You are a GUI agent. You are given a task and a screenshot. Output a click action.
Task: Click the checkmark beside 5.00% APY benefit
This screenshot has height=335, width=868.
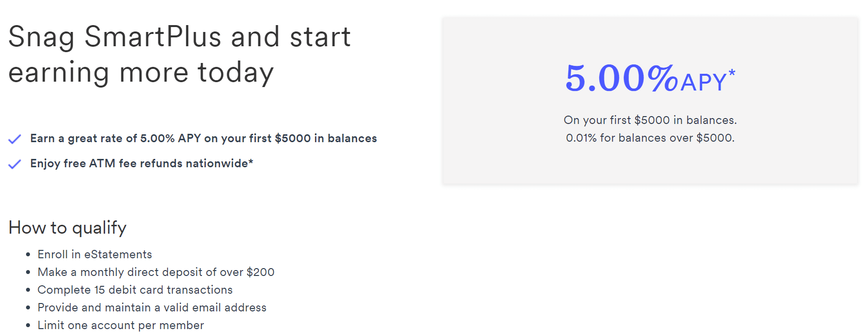coord(15,139)
